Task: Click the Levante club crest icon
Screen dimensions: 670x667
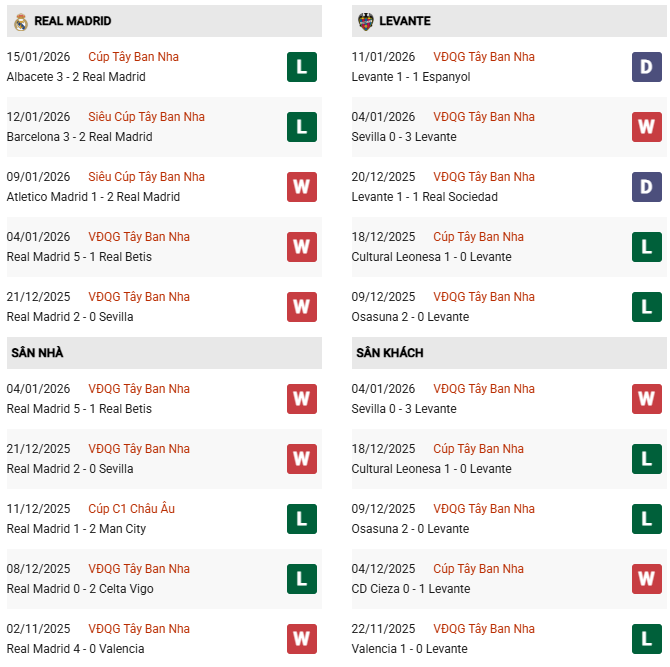Action: (365, 21)
